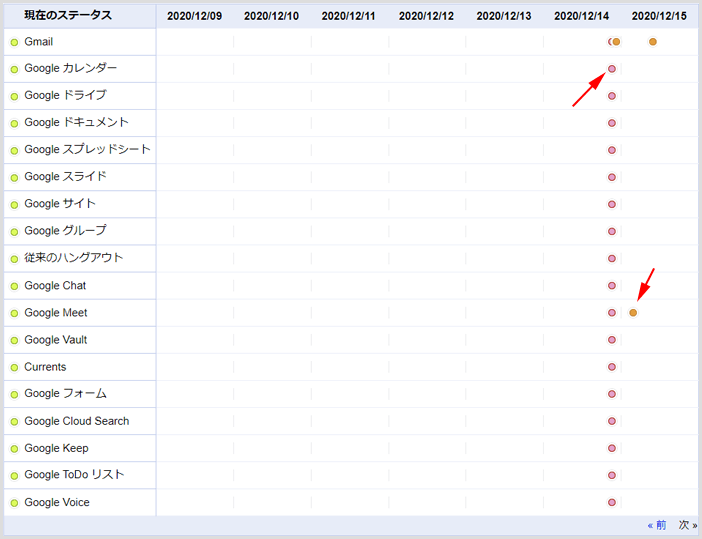Click the pink outage dot in Google サイト row
Viewport: 702px width, 539px height.
612,204
